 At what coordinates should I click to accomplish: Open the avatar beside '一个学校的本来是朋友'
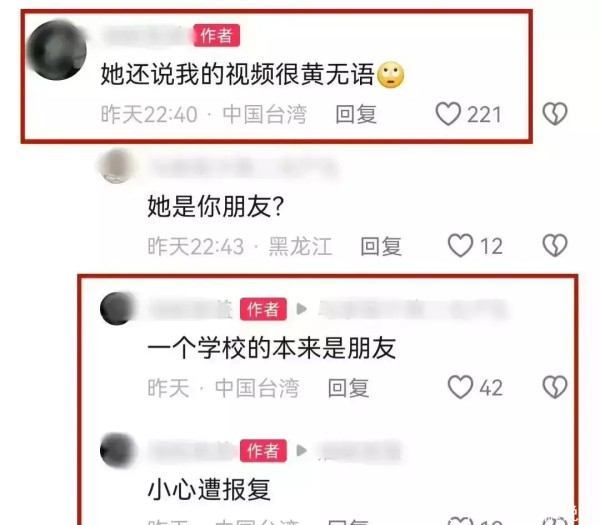point(117,308)
